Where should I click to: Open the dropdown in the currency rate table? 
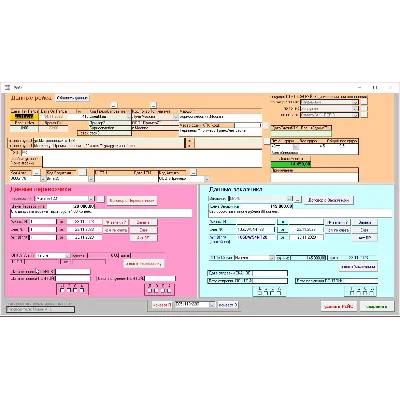pyautogui.click(x=296, y=147)
